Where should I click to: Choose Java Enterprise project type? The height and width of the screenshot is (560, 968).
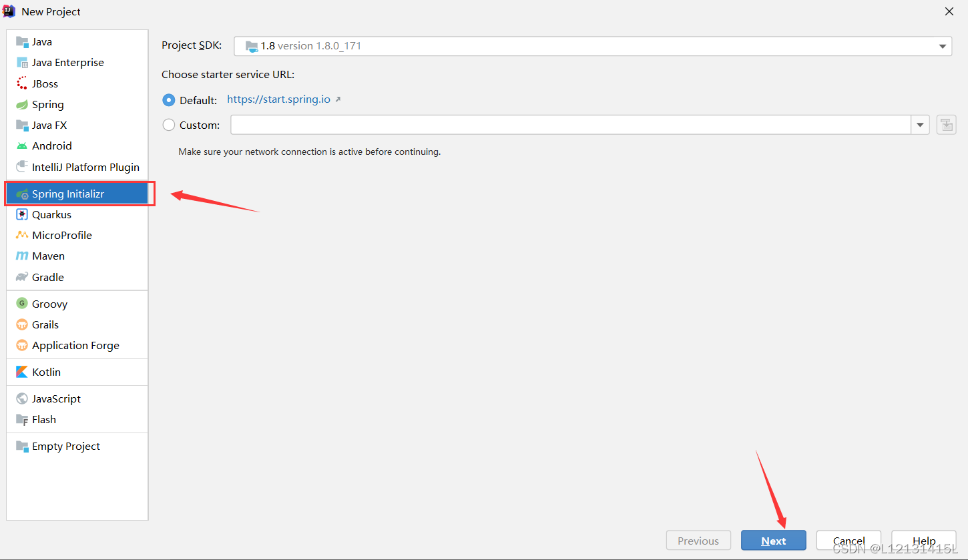(x=77, y=62)
